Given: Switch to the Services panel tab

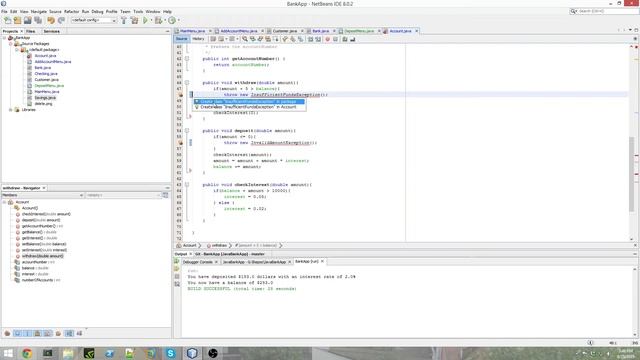Looking at the screenshot, I should click(51, 31).
